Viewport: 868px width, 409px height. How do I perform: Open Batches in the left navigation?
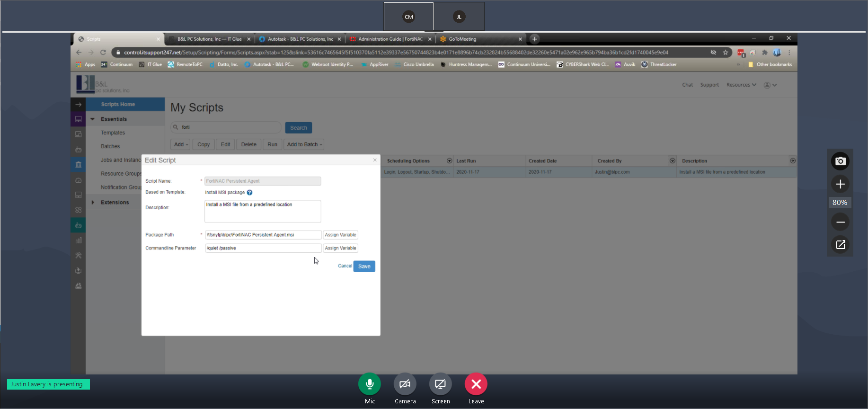(x=110, y=147)
